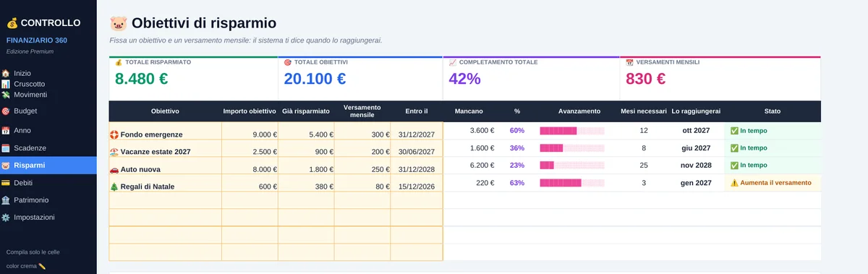Viewport: 868px width, 274px height.
Task: Click the credit card icon beside Debiti
Action: click(x=6, y=183)
